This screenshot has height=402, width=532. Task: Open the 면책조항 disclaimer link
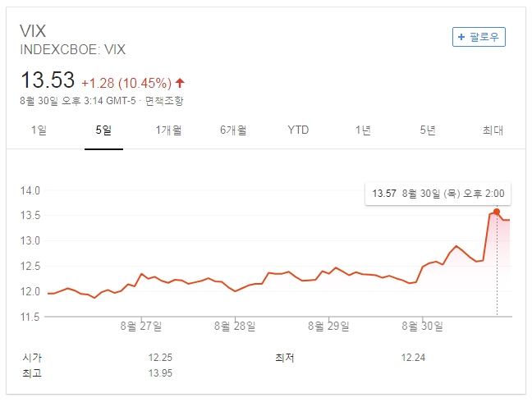[x=164, y=101]
